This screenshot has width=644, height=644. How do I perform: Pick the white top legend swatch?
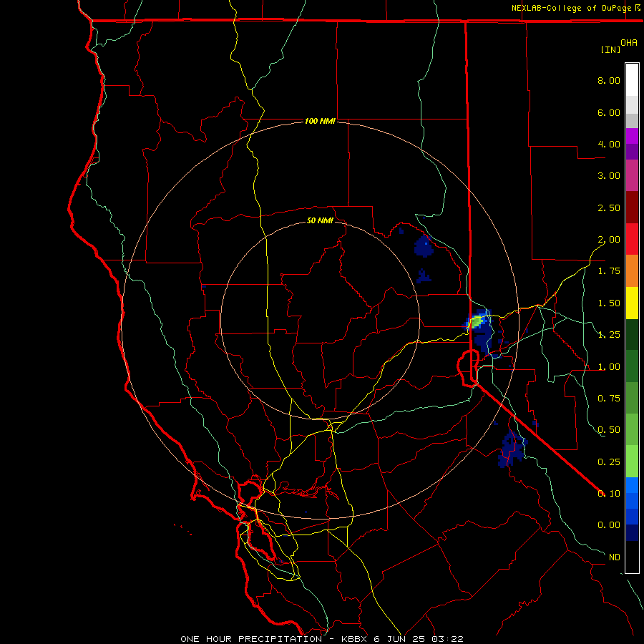click(x=632, y=80)
